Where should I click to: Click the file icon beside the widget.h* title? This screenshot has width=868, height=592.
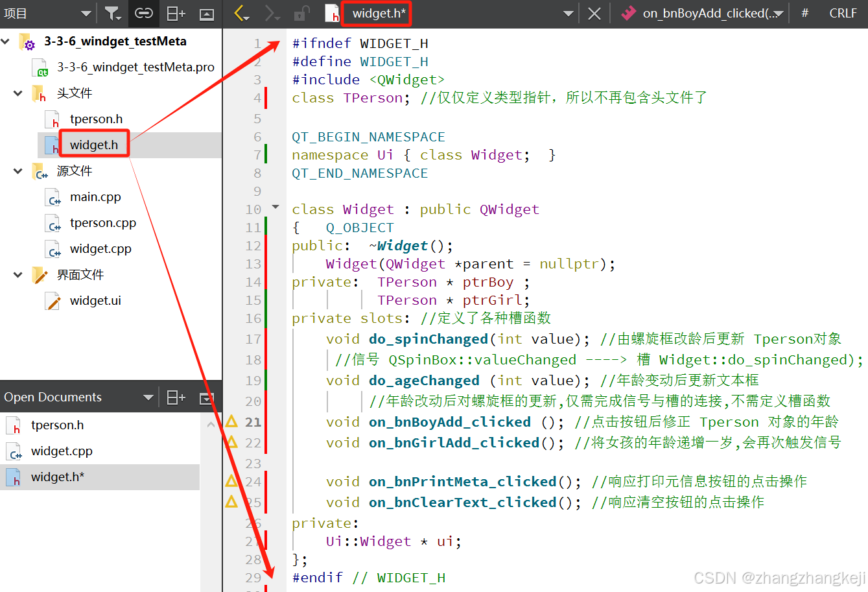[x=332, y=14]
